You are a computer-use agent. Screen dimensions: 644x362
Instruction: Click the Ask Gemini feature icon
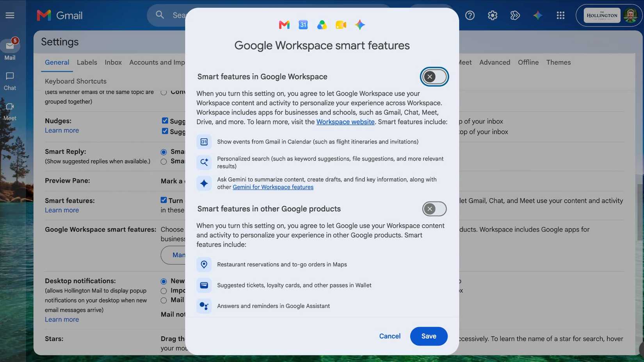pyautogui.click(x=204, y=183)
